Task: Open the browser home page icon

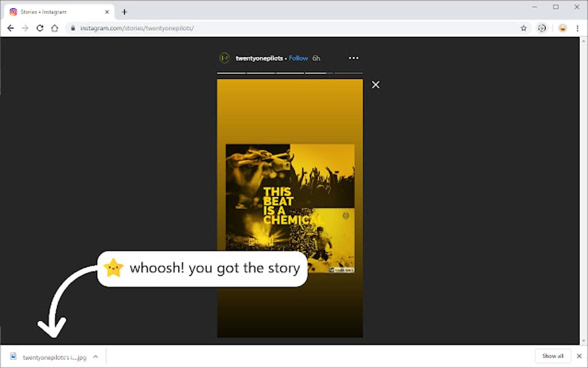Action: (x=54, y=27)
